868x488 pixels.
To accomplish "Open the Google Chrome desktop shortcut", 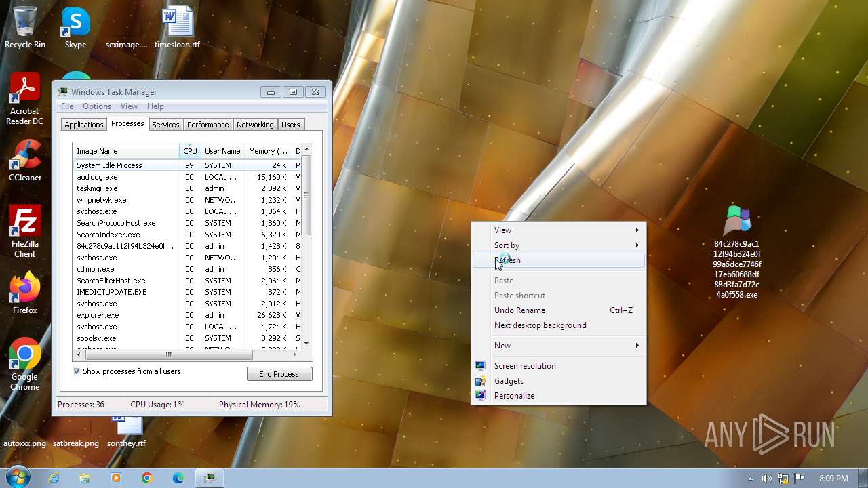I will pos(25,365).
